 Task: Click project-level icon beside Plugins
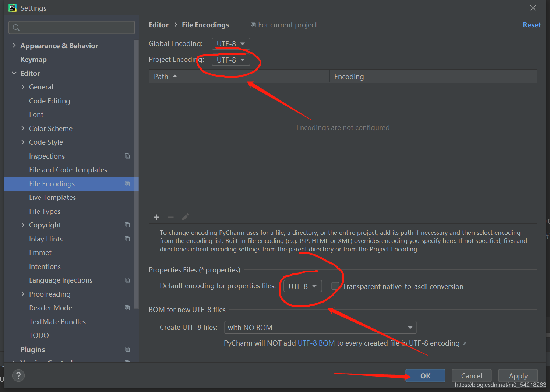(x=127, y=349)
